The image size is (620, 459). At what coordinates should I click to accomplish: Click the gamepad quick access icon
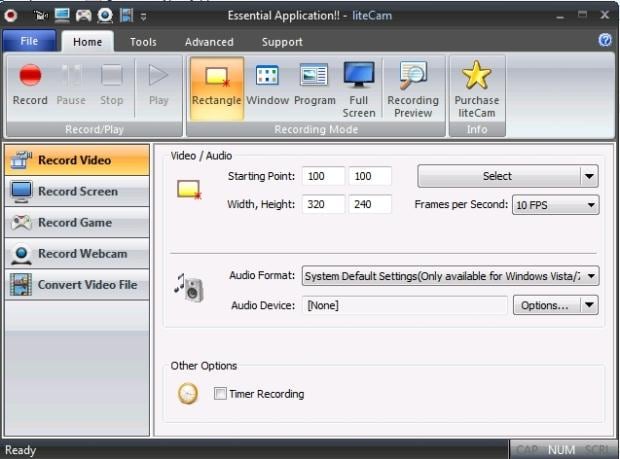[x=83, y=16]
